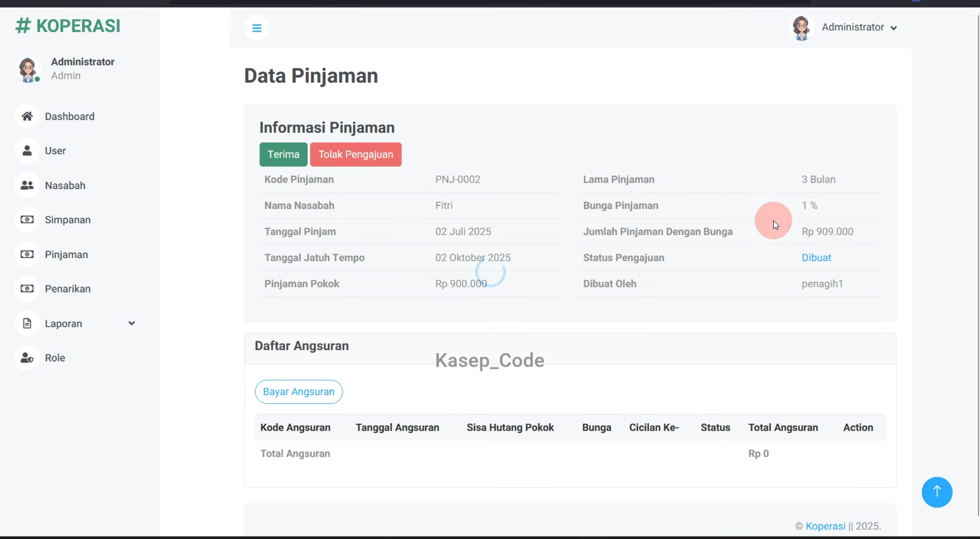Click the Dibuat status label
980x539 pixels.
tap(816, 257)
